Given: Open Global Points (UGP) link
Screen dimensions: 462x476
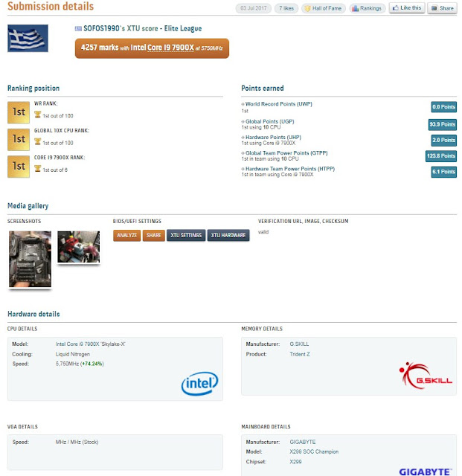Looking at the screenshot, I should point(270,121).
